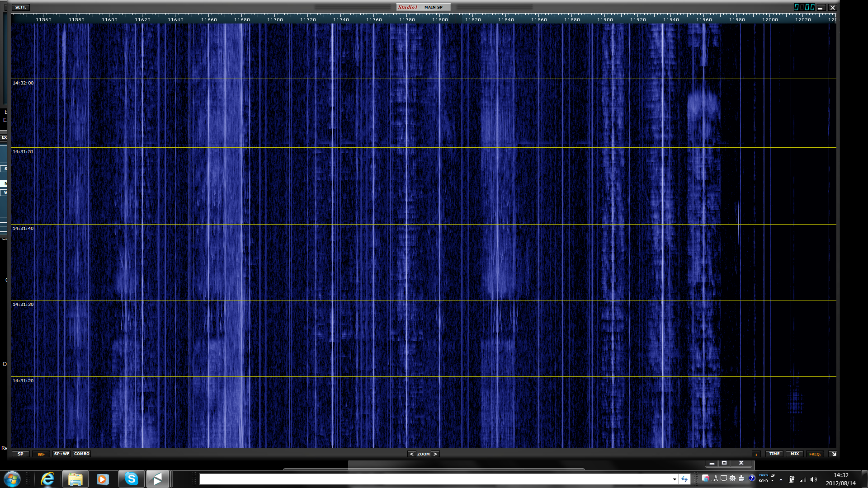
Task: Open the SETT. settings button
Action: [x=21, y=7]
